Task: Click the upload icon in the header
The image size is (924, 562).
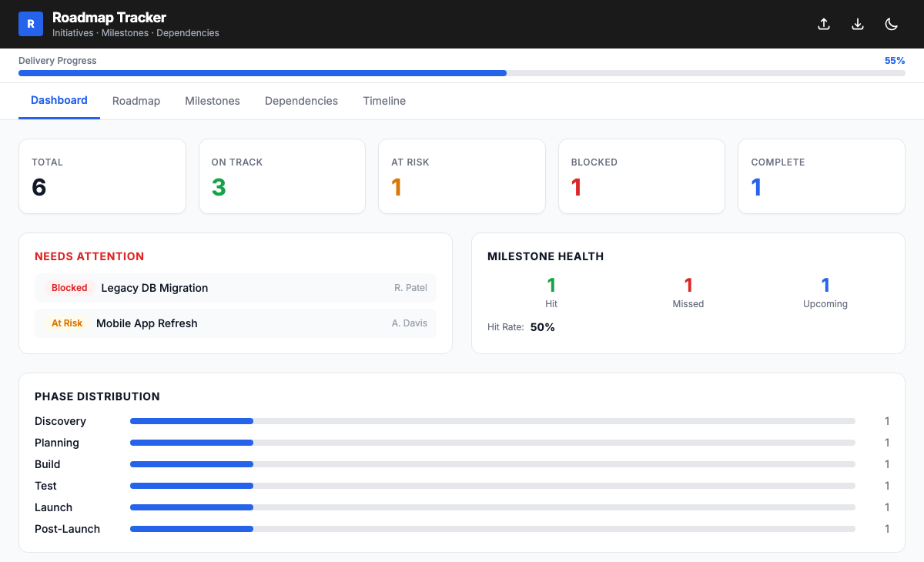Action: point(824,24)
